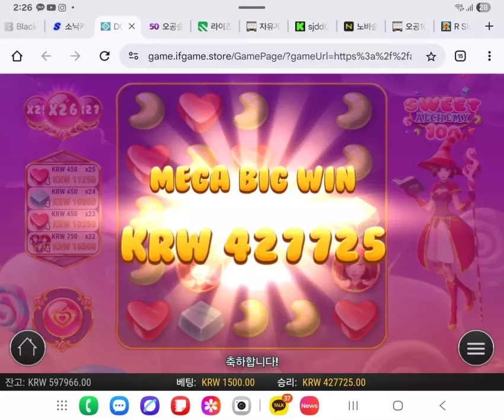Open the Camera app in taskbar
Image resolution: width=504 pixels, height=420 pixels.
click(241, 406)
